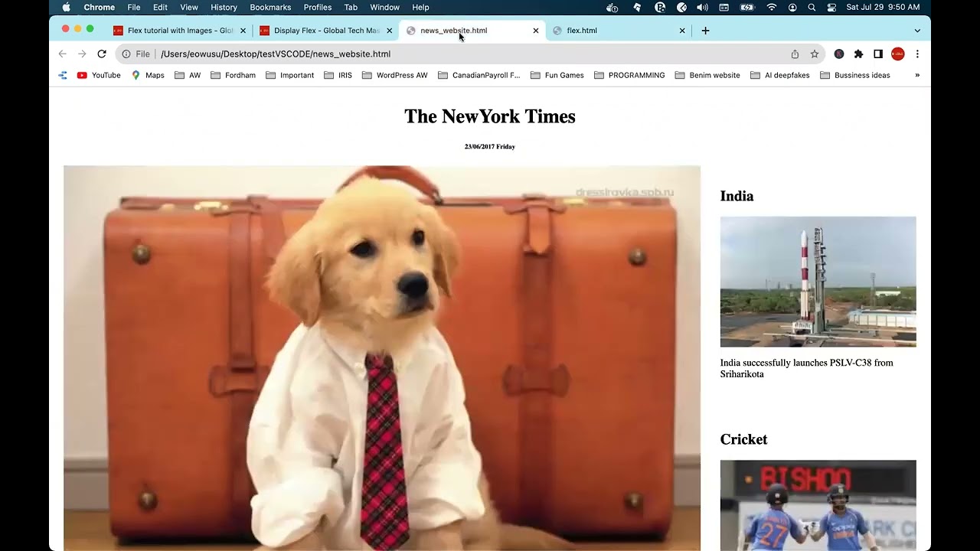980x551 pixels.
Task: Open the Extensions puzzle icon
Action: coord(858,54)
